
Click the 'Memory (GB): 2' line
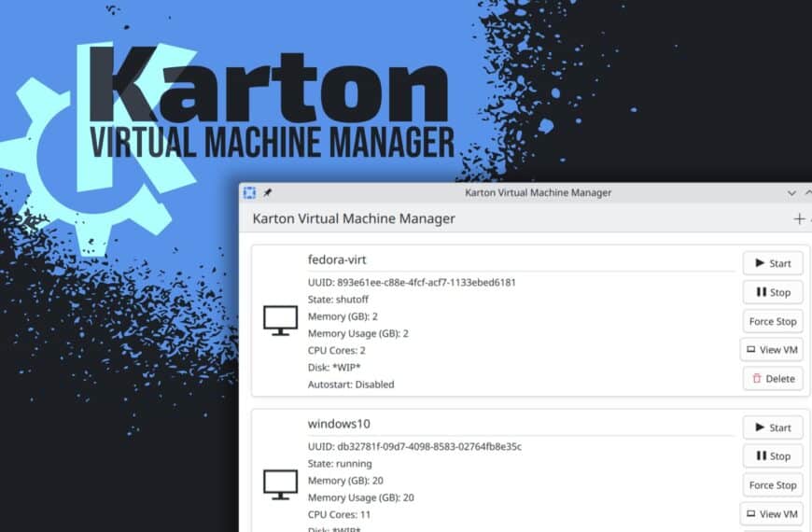[343, 316]
